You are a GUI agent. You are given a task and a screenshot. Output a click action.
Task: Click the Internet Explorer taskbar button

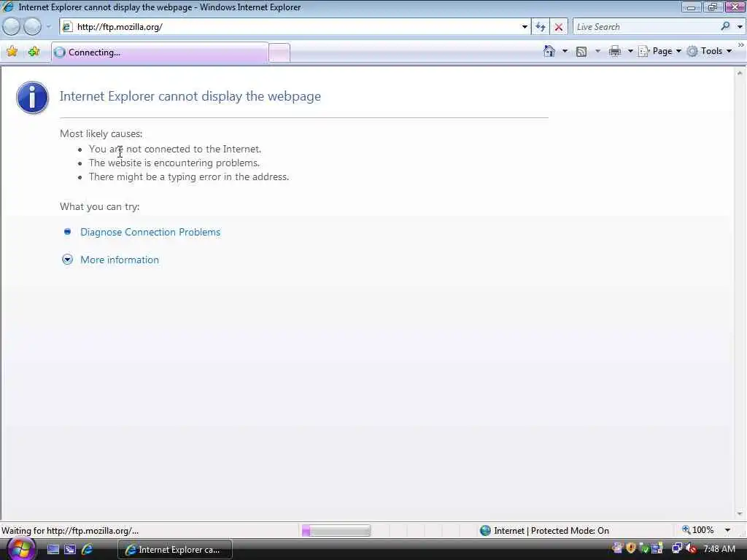click(x=175, y=550)
